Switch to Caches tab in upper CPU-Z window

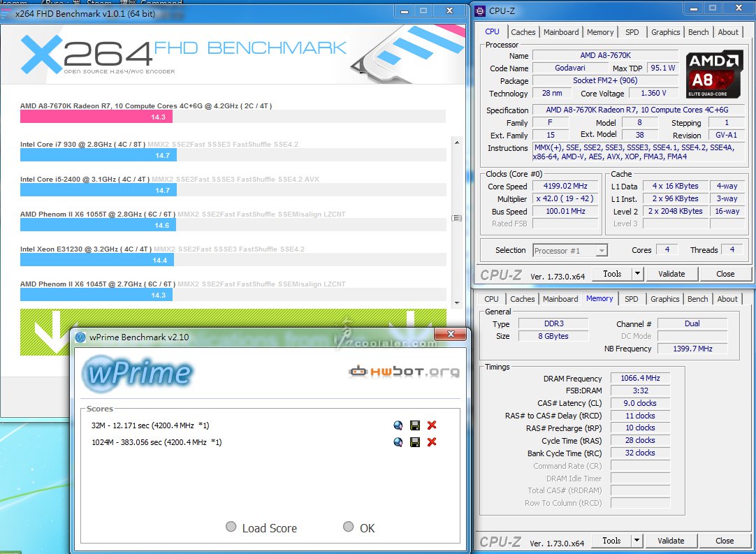(x=523, y=32)
